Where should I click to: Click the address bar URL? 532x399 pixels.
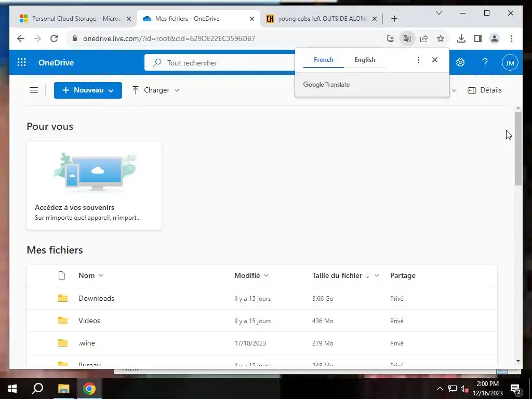(x=169, y=38)
